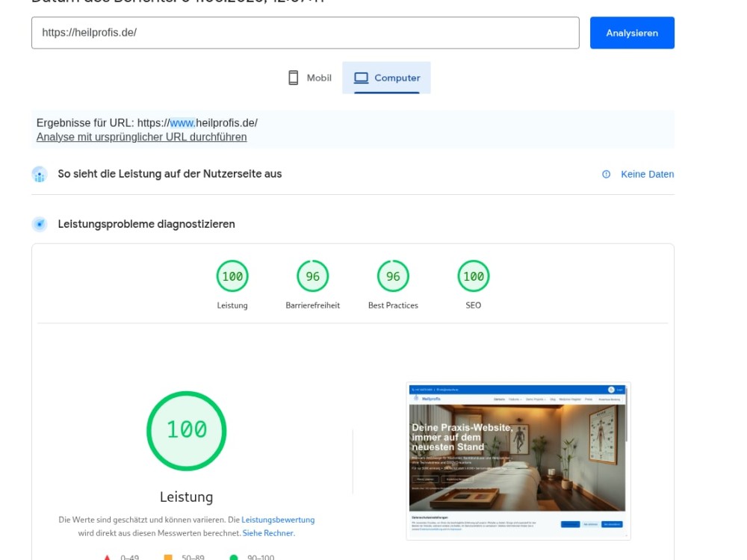Click the large Leistung 100 gauge
This screenshot has width=747, height=560.
pyautogui.click(x=186, y=431)
